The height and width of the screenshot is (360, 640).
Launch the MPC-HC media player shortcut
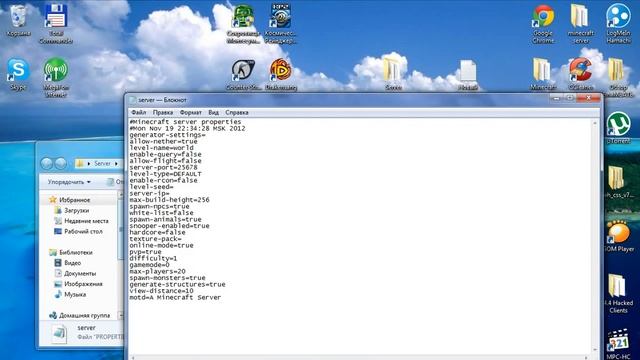click(618, 344)
